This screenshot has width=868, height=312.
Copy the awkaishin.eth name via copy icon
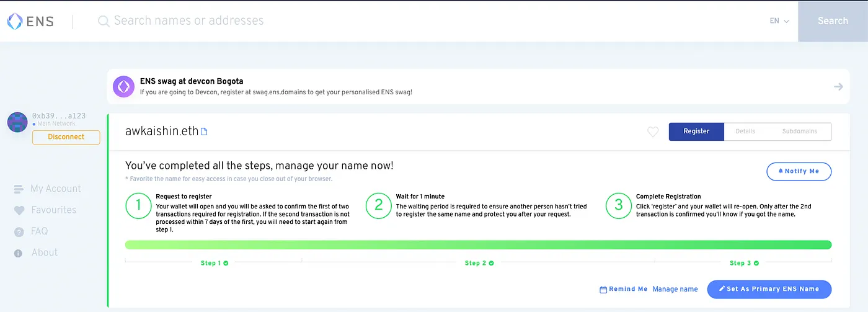pyautogui.click(x=204, y=131)
